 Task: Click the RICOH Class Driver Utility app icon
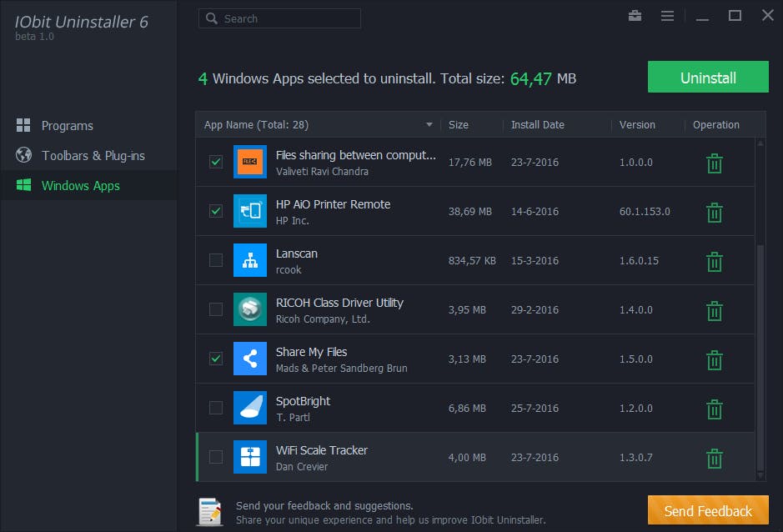coord(249,309)
